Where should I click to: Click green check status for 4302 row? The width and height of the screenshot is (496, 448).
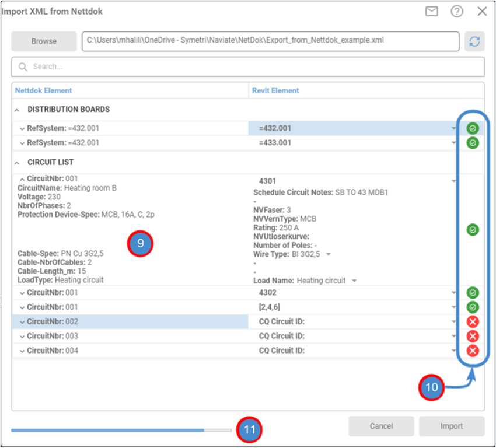point(473,293)
